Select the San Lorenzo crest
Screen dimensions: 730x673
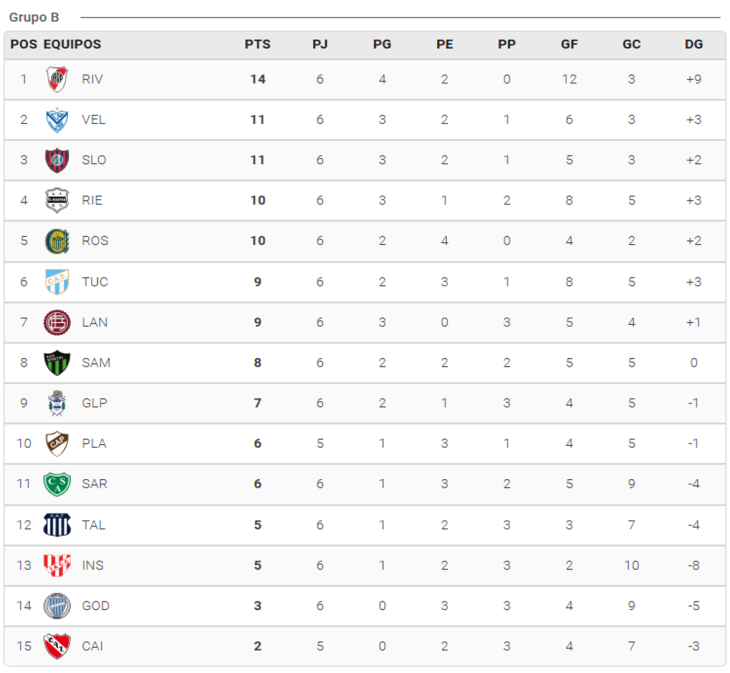click(x=57, y=160)
